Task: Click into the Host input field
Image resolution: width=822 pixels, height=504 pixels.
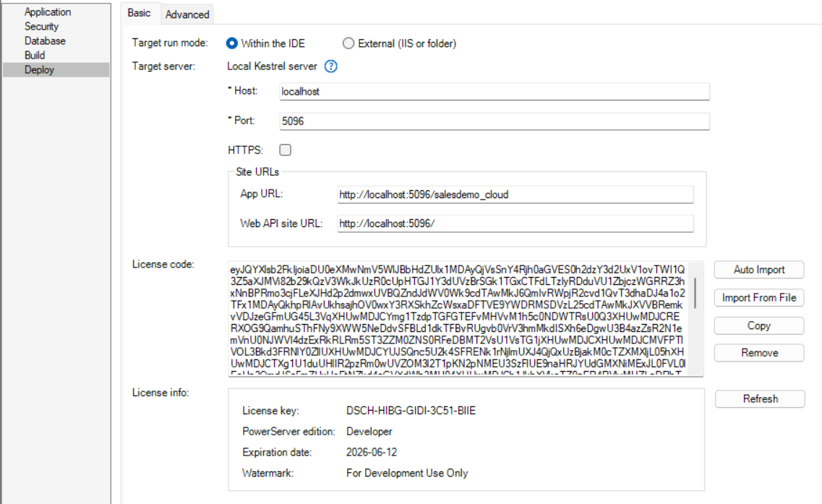Action: tap(494, 92)
